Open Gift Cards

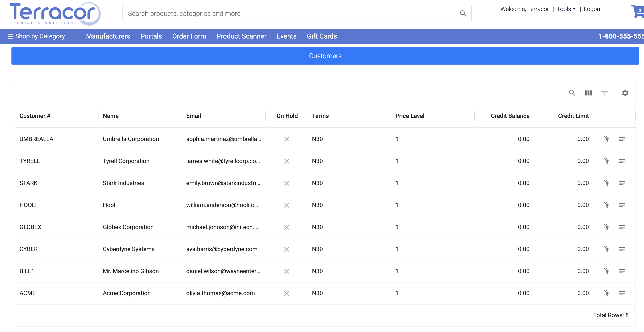pyautogui.click(x=322, y=36)
